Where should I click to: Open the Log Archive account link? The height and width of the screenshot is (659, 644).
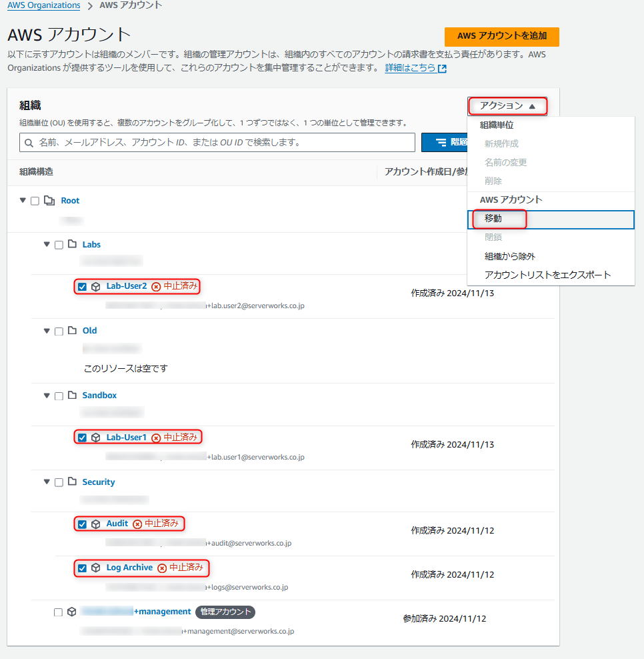(129, 568)
